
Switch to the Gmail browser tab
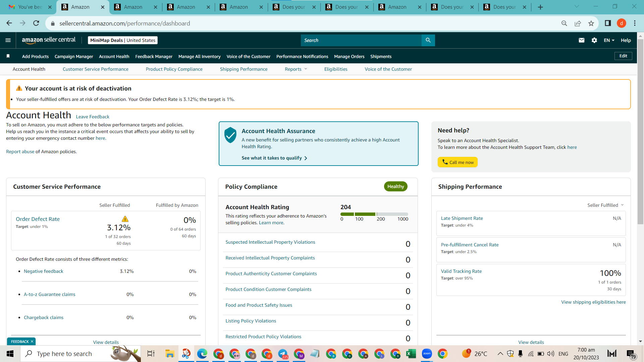coord(30,7)
